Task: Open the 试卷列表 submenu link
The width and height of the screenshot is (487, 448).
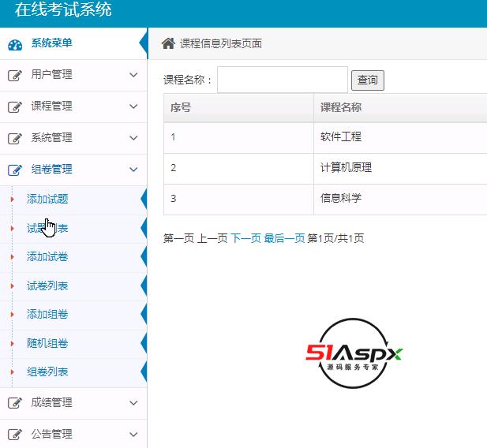Action: click(47, 286)
